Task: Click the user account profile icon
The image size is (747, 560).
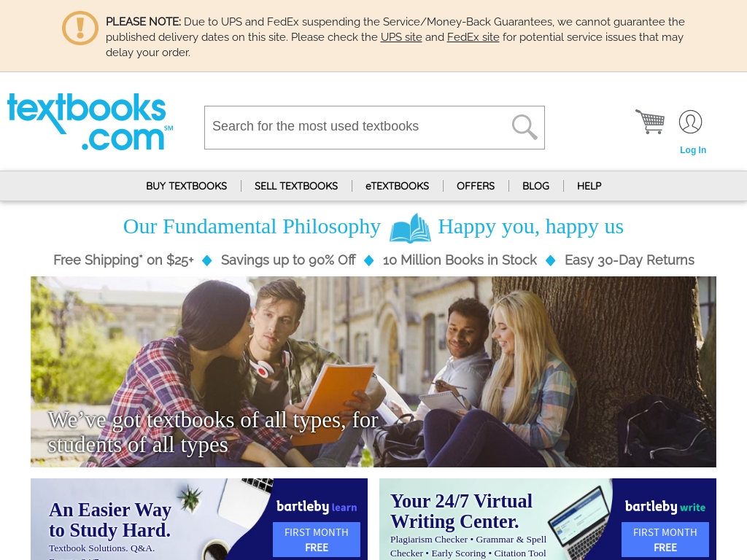Action: click(x=690, y=122)
